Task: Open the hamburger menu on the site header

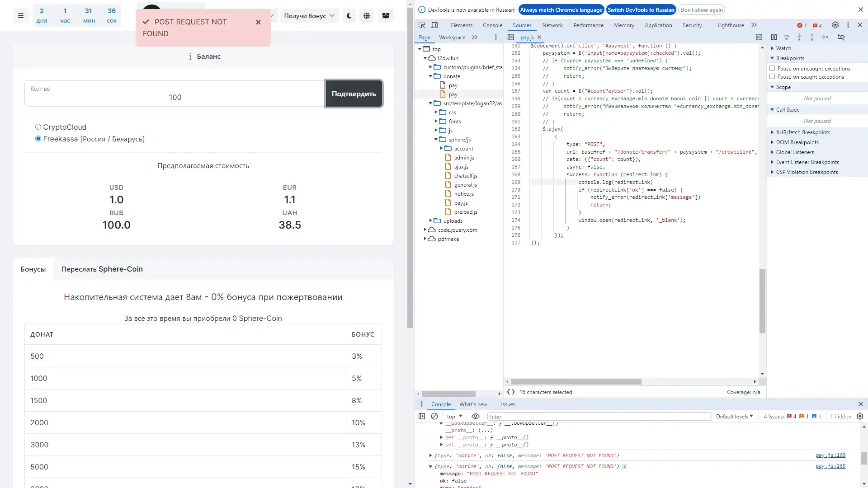Action: point(20,16)
